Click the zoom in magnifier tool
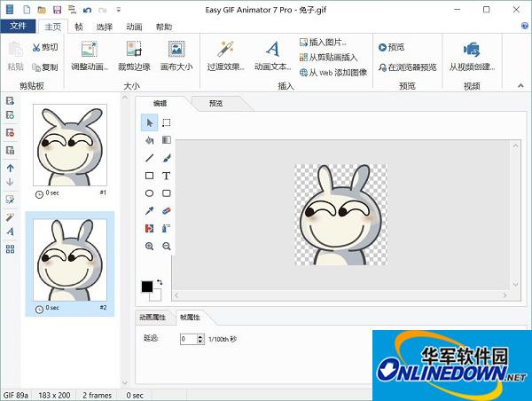The image size is (532, 401). [149, 246]
